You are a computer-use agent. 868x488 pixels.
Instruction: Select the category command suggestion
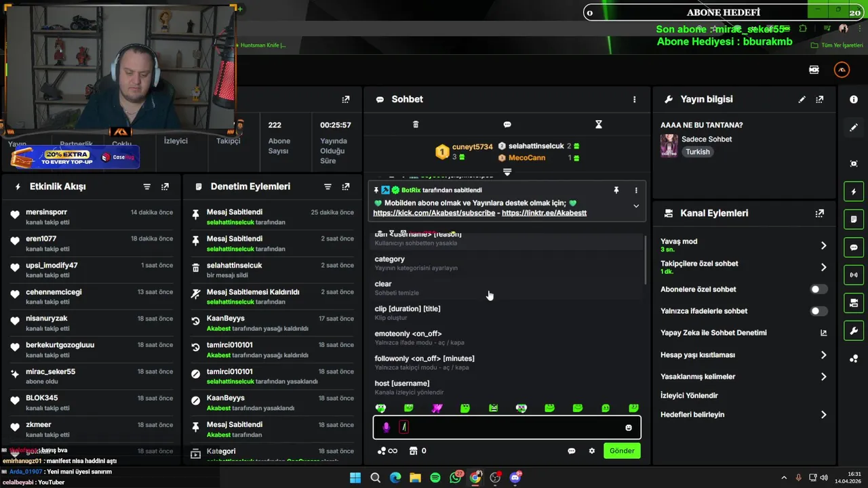pyautogui.click(x=507, y=263)
